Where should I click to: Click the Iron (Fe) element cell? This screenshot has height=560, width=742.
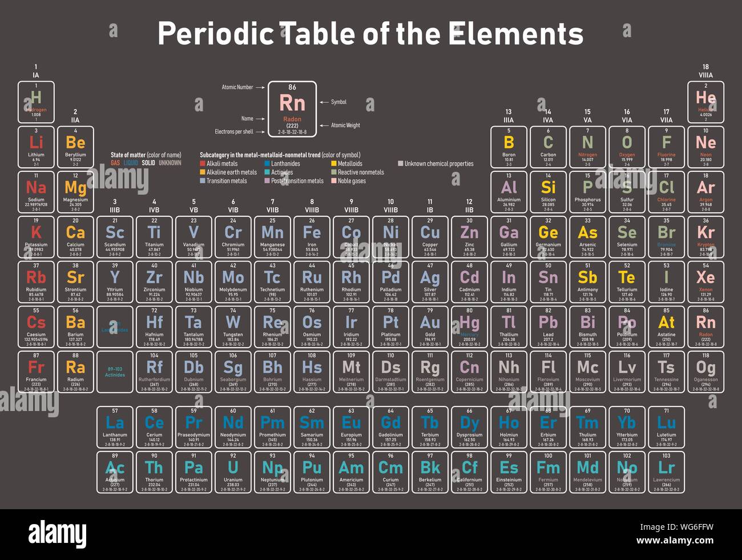pos(312,237)
